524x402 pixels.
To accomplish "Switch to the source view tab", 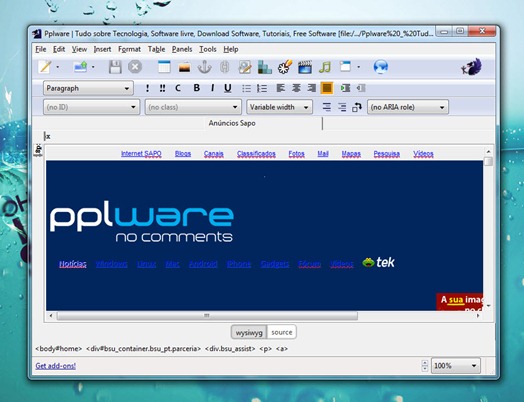I will (282, 332).
